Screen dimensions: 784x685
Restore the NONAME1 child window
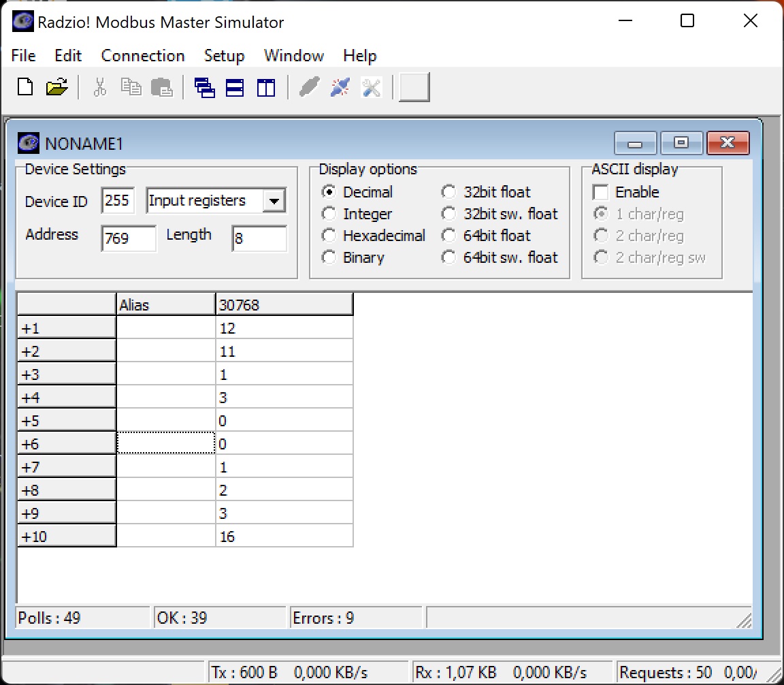click(x=681, y=143)
